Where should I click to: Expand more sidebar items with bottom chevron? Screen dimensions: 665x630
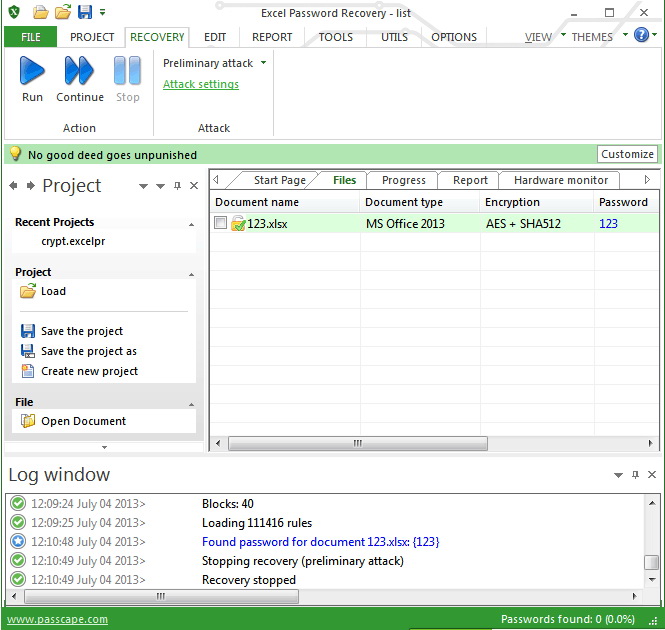104,447
